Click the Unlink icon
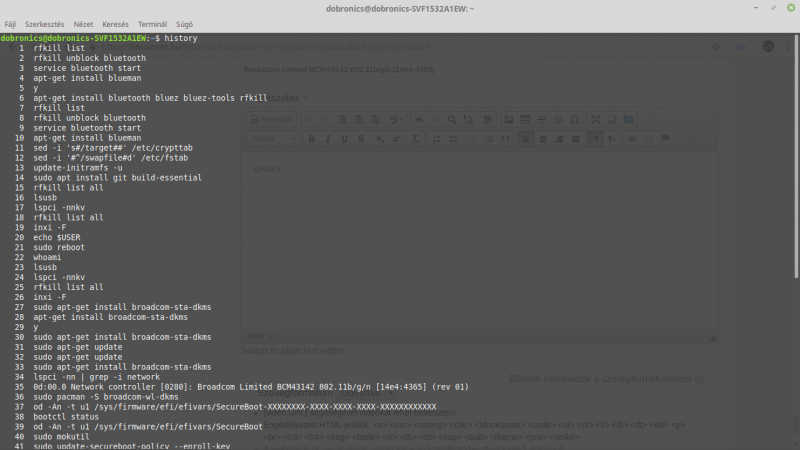The image size is (800, 450). pyautogui.click(x=649, y=139)
